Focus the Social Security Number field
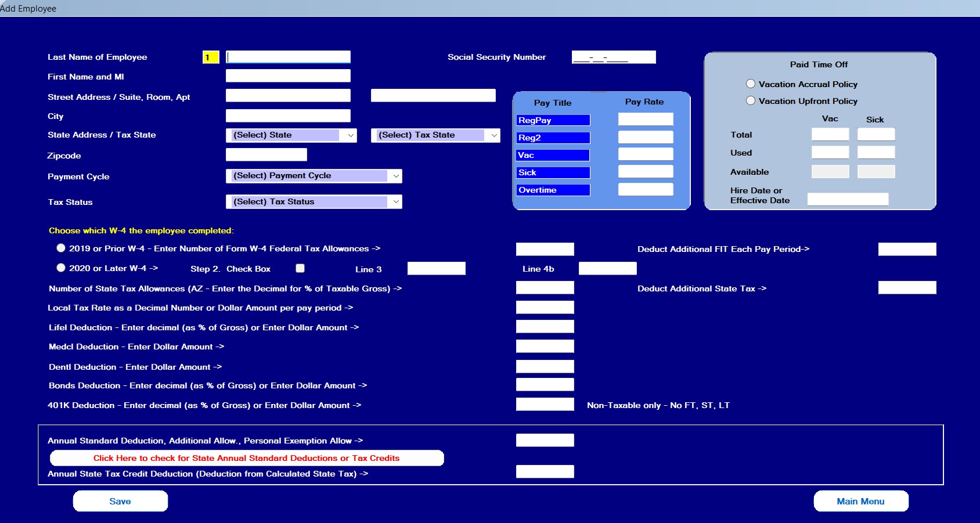This screenshot has width=980, height=523. (613, 57)
